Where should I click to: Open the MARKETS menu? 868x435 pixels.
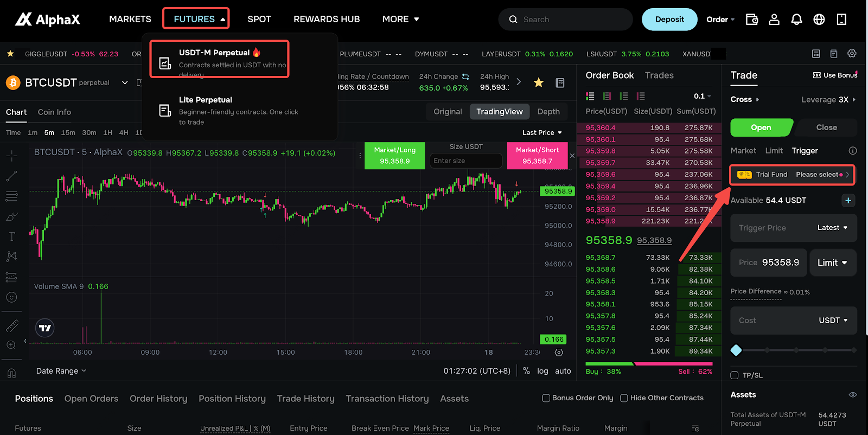click(x=130, y=19)
